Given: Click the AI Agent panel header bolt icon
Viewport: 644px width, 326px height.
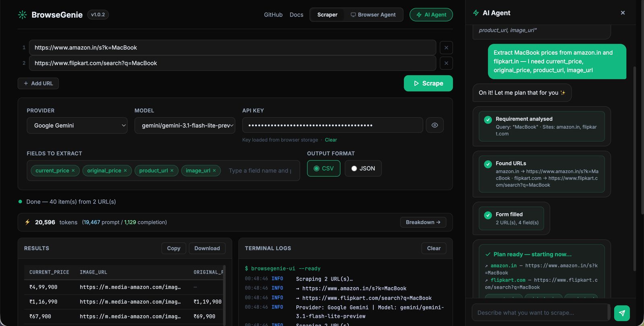Looking at the screenshot, I should (x=476, y=13).
